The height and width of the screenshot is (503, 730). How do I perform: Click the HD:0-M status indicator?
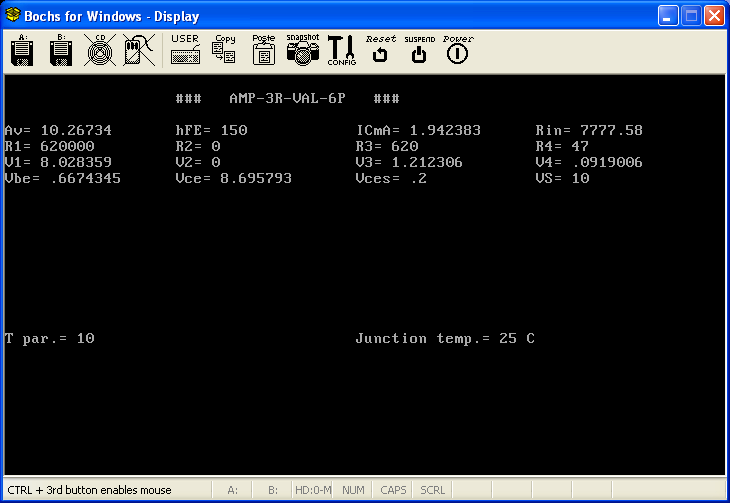click(x=313, y=490)
